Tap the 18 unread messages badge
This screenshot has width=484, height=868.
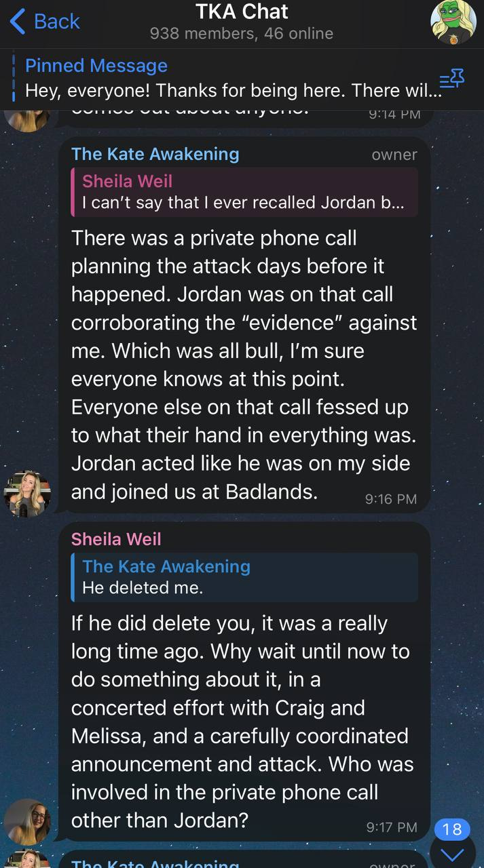[x=452, y=829]
